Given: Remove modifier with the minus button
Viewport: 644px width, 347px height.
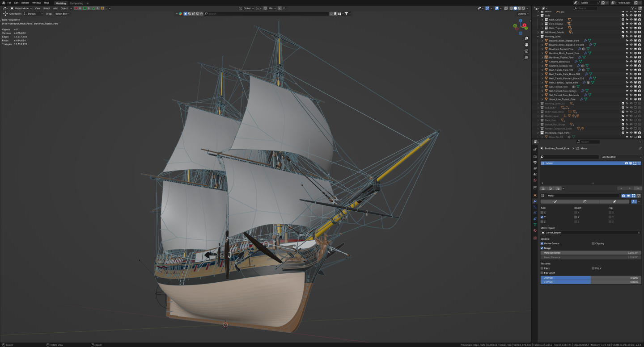Looking at the screenshot, I should (638, 188).
